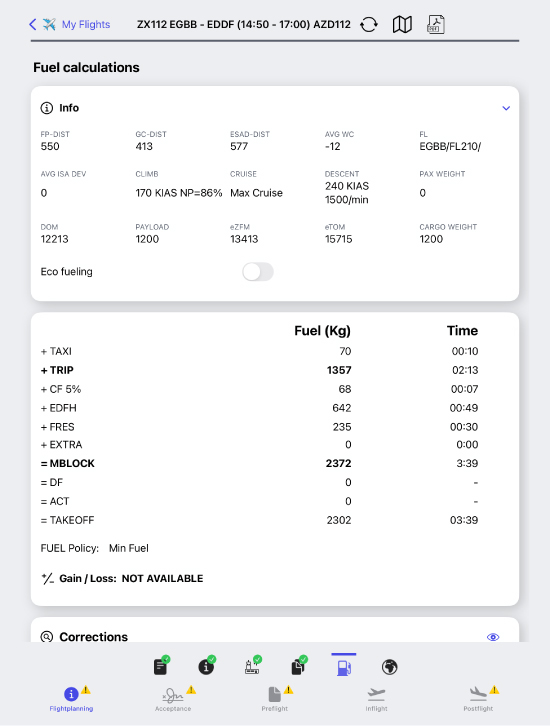This screenshot has width=550, height=726.
Task: Open the map view icon
Action: (402, 25)
